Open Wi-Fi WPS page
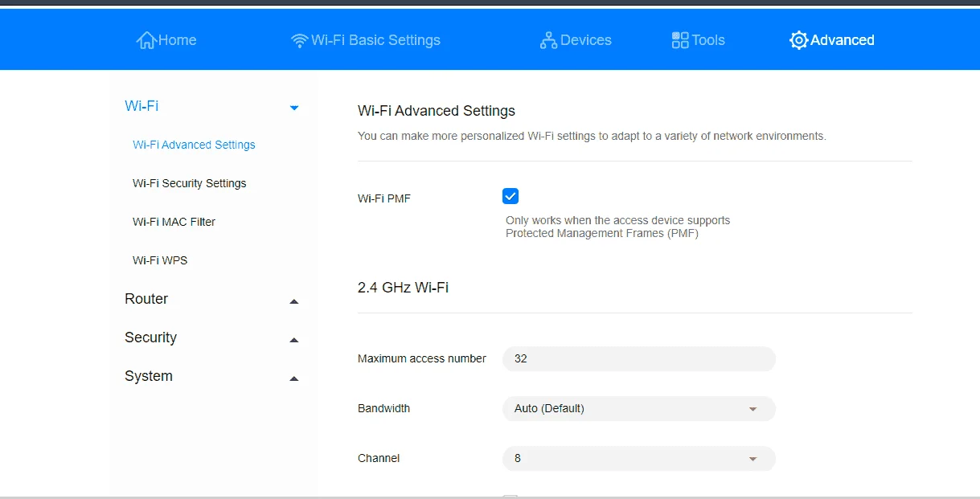 point(160,260)
